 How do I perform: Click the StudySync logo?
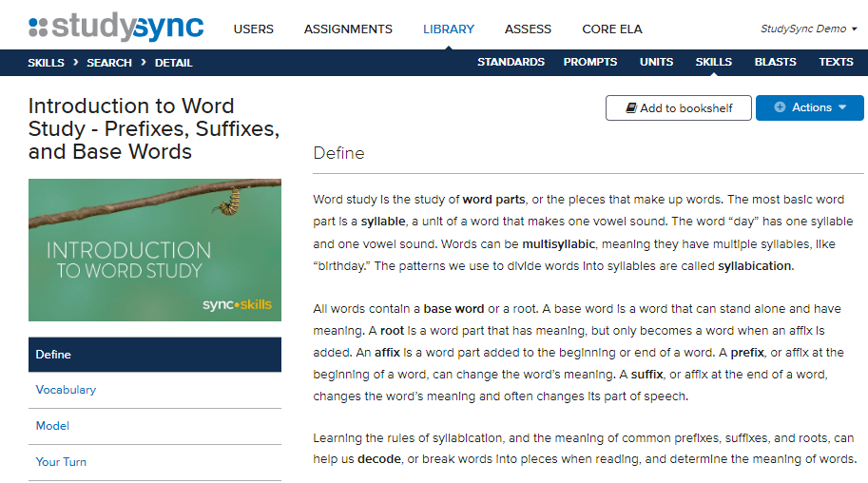(x=116, y=27)
